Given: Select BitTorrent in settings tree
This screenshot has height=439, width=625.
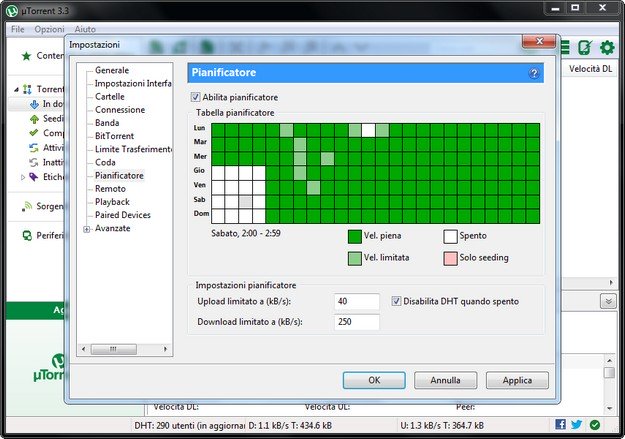Looking at the screenshot, I should point(114,136).
